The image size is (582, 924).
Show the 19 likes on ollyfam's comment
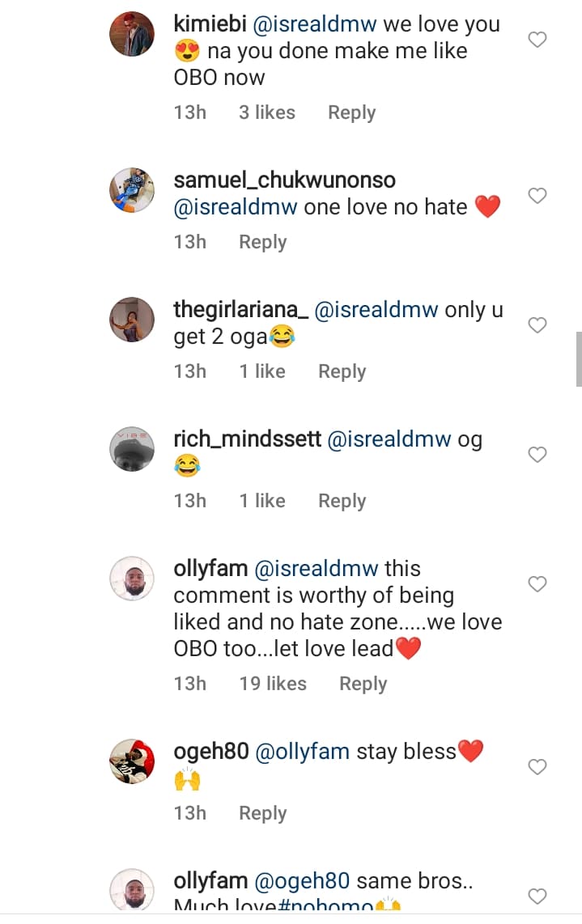click(x=273, y=684)
